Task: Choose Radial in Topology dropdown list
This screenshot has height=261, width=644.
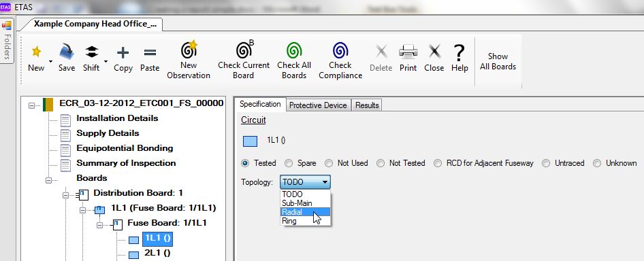Action: point(305,212)
